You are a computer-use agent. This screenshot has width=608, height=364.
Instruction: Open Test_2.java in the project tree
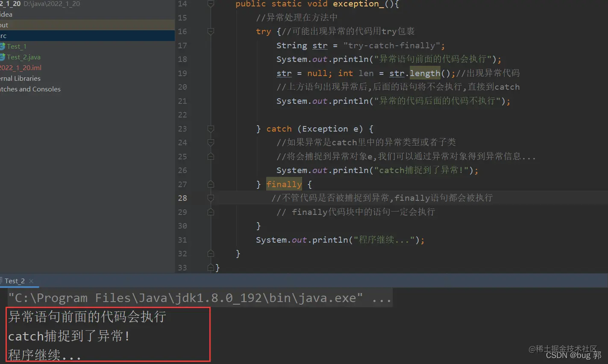[x=23, y=57]
